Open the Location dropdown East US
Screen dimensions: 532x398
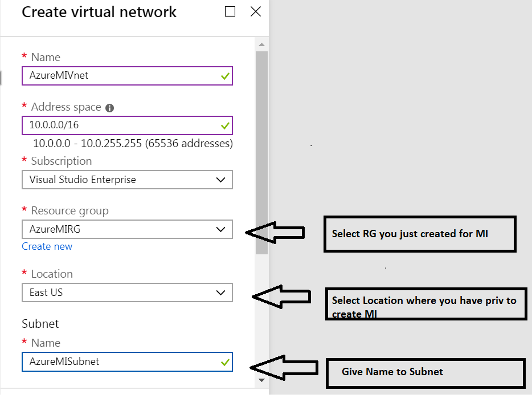click(127, 293)
